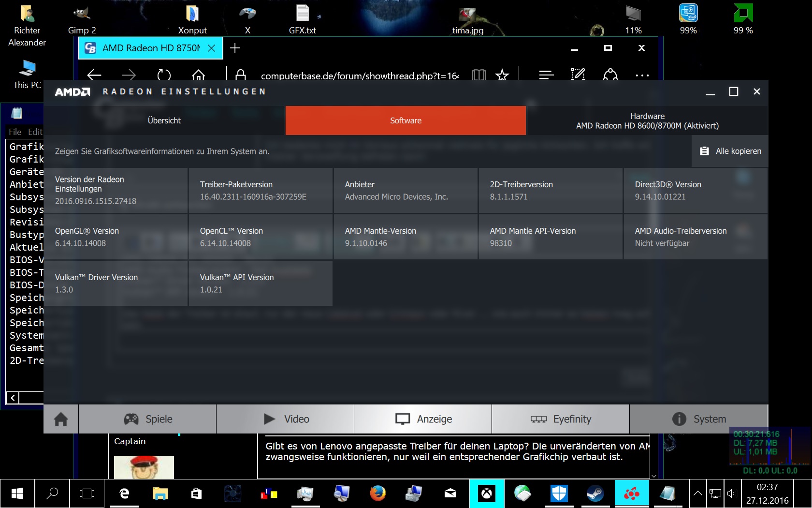812x508 pixels.
Task: Refresh the page in Edge
Action: [x=164, y=75]
